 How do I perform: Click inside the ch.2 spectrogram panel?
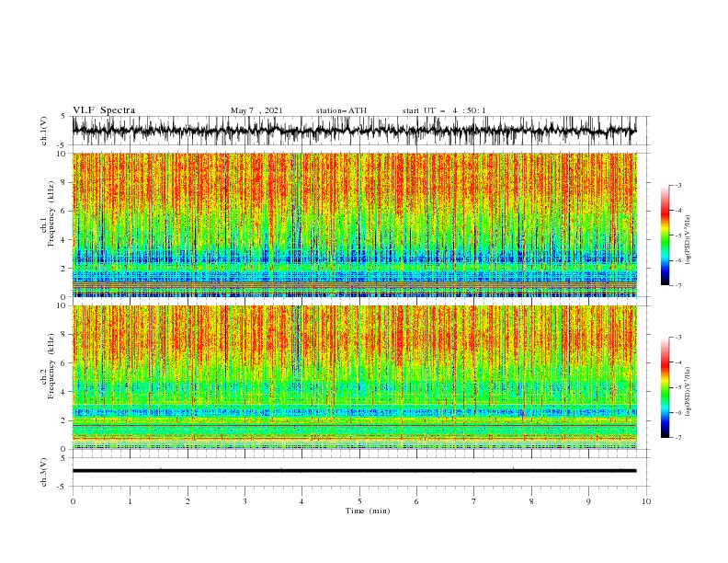click(354, 377)
